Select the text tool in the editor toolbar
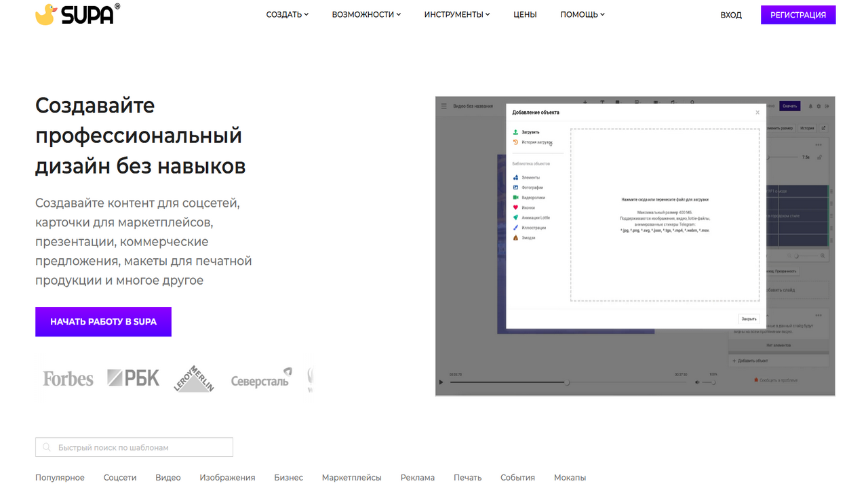Image resolution: width=868 pixels, height=488 pixels. pyautogui.click(x=602, y=102)
